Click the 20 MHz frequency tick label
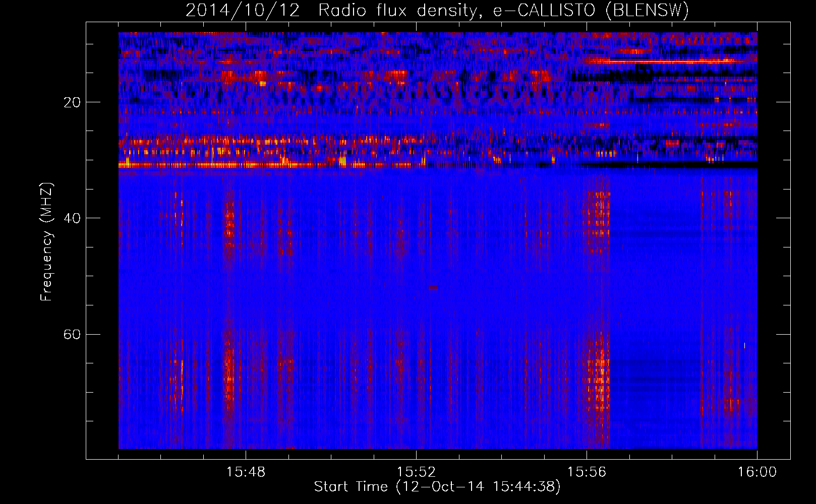This screenshot has width=816, height=504. (72, 102)
